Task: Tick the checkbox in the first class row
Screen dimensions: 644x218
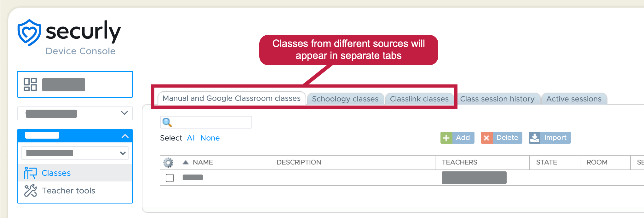Action: click(170, 178)
